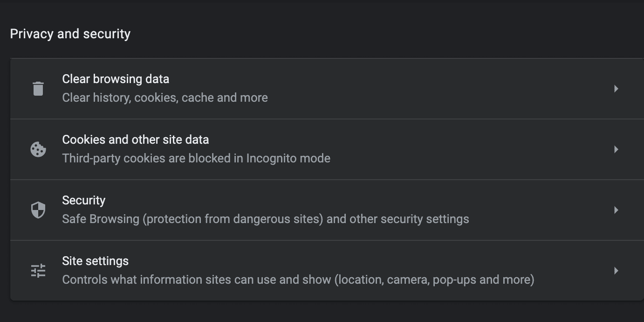Open Cookies and other site data

click(136, 140)
